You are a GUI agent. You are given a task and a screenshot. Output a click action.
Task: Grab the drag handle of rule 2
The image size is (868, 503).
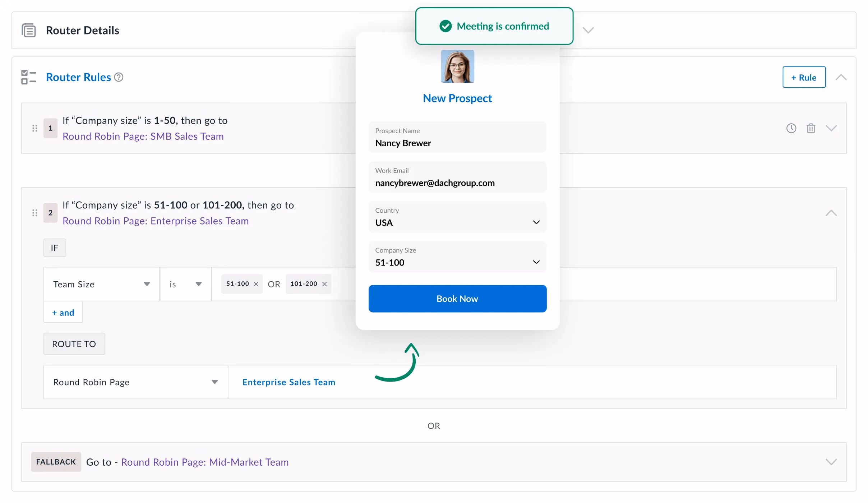click(x=35, y=213)
